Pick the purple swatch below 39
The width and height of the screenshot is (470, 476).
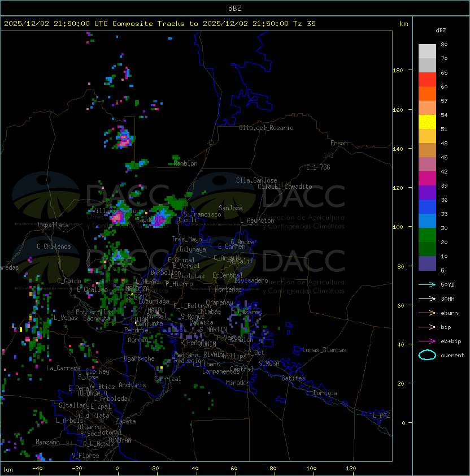pos(427,192)
